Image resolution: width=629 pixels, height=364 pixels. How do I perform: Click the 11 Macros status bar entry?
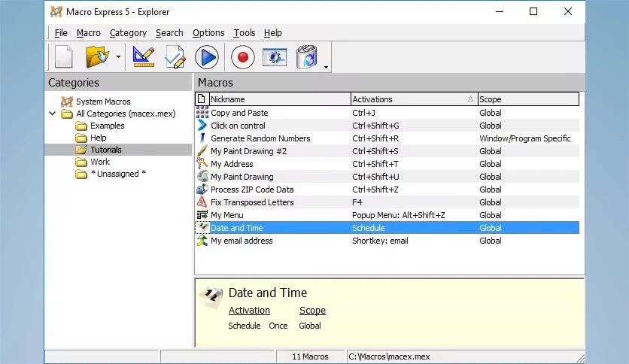click(x=310, y=356)
